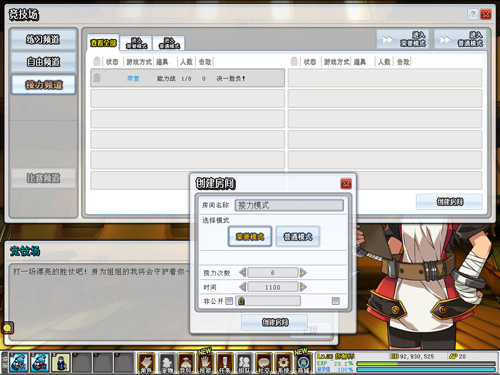The width and height of the screenshot is (500, 375).
Task: Switch to 练习频道 practice channel tab
Action: click(x=43, y=40)
